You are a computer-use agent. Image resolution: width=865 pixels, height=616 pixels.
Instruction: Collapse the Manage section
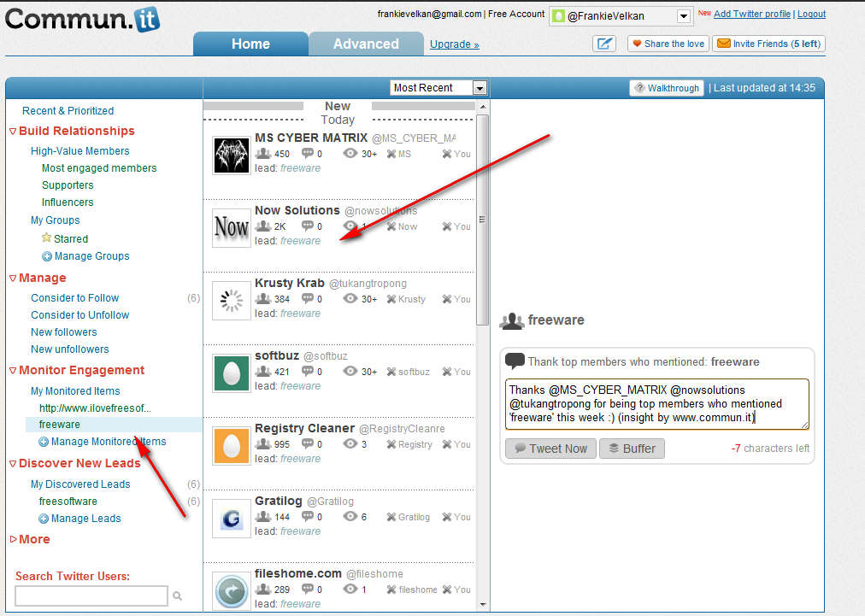pyautogui.click(x=13, y=279)
